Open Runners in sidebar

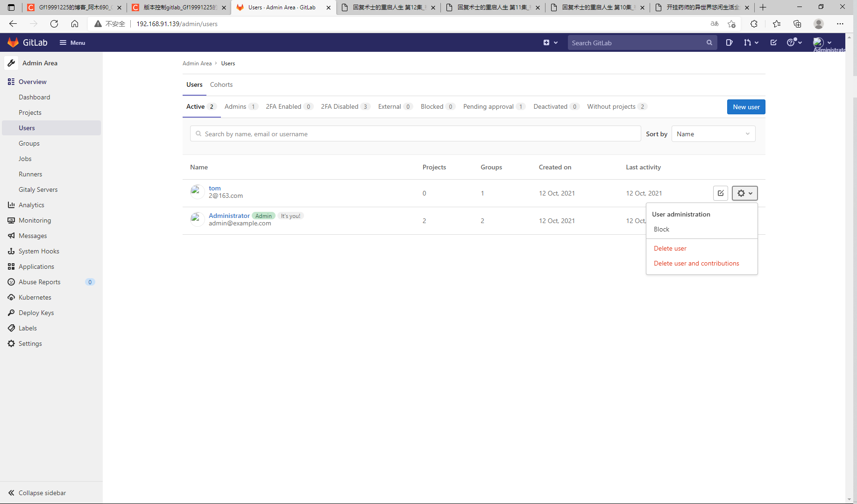coord(30,174)
